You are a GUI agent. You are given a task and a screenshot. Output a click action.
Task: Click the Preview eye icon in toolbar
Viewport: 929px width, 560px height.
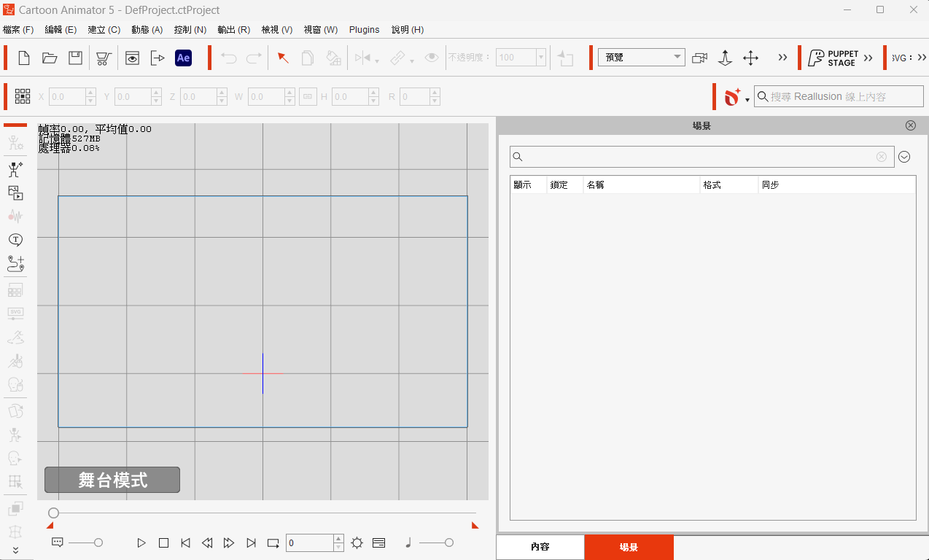click(x=132, y=58)
